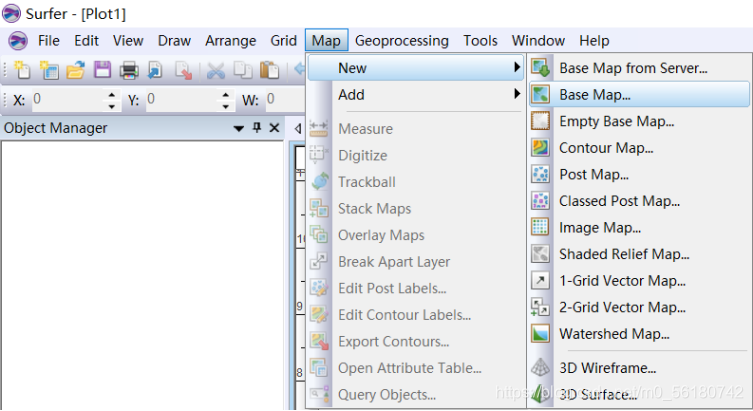Decrease the X position spinner value
The width and height of the screenshot is (753, 411).
pos(111,106)
